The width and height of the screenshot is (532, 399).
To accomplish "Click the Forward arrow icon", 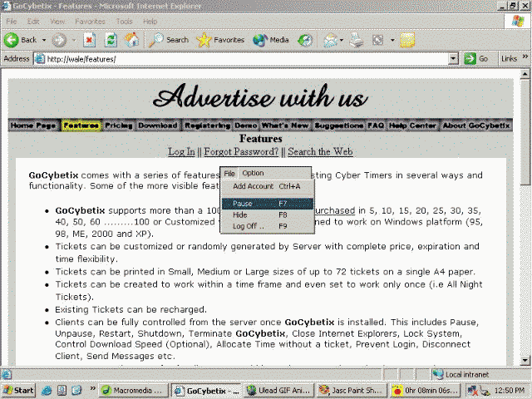I will (x=59, y=41).
